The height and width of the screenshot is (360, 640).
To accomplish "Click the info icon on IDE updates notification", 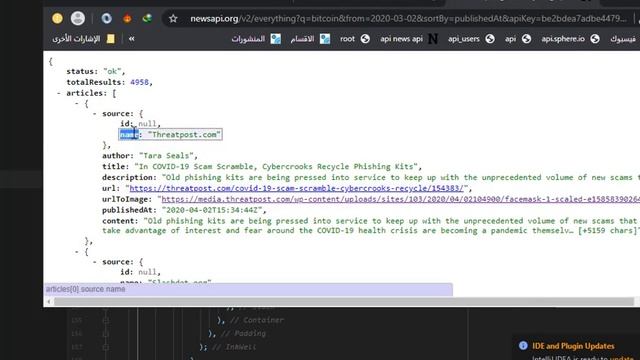I will (x=523, y=346).
